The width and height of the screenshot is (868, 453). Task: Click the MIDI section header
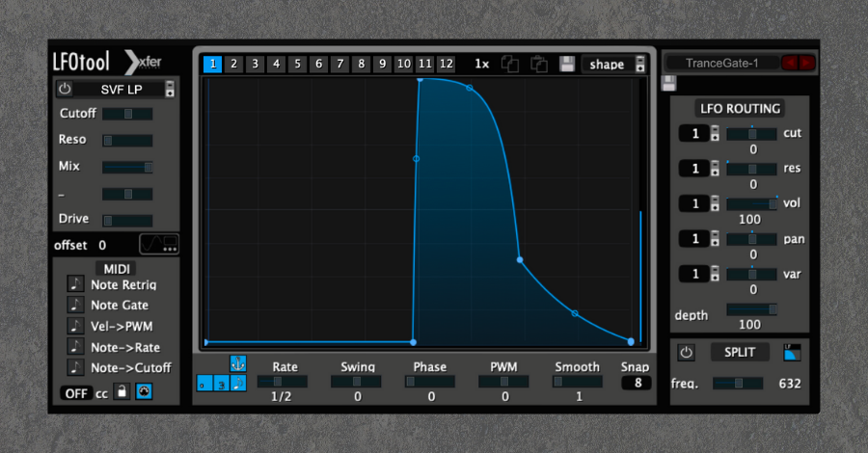pyautogui.click(x=117, y=269)
